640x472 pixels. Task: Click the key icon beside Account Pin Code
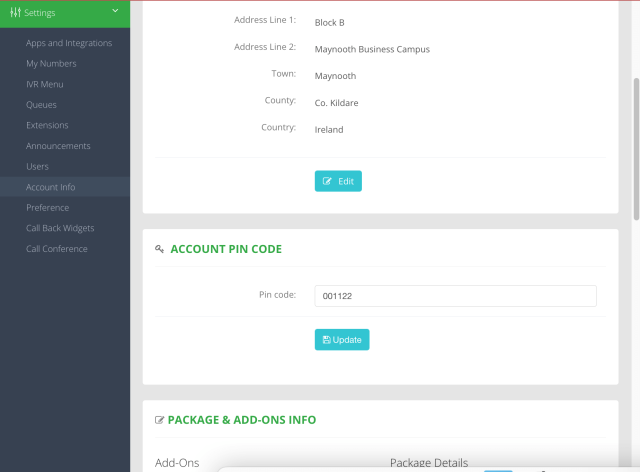[160, 249]
